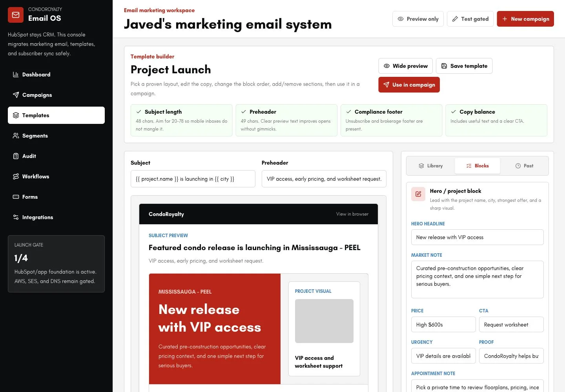Click the 'New release with VIP access' hero headline
The height and width of the screenshot is (392, 565).
click(210, 318)
